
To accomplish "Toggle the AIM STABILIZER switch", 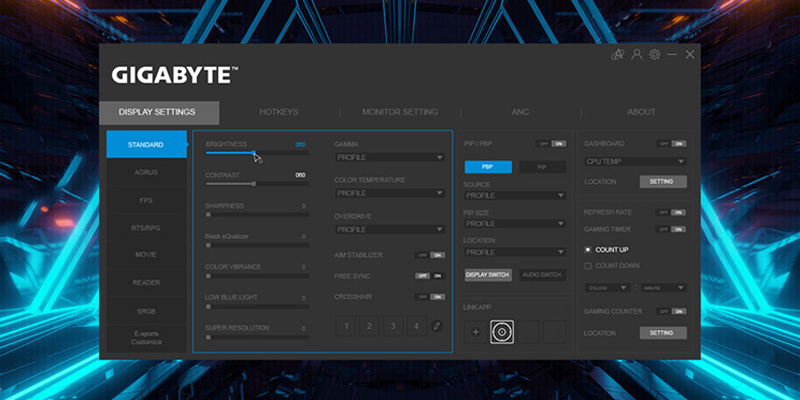I will [x=430, y=255].
